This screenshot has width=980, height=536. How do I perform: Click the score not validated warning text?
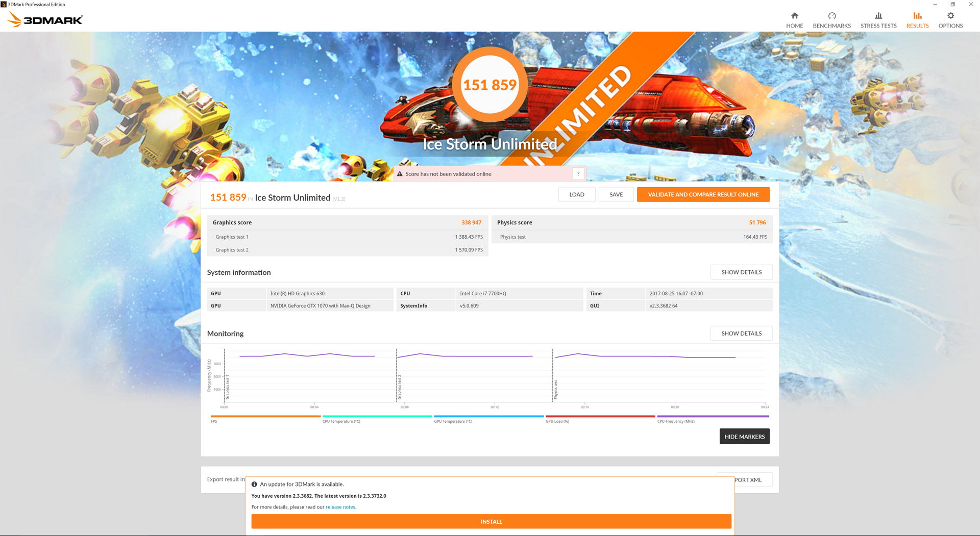(x=448, y=174)
